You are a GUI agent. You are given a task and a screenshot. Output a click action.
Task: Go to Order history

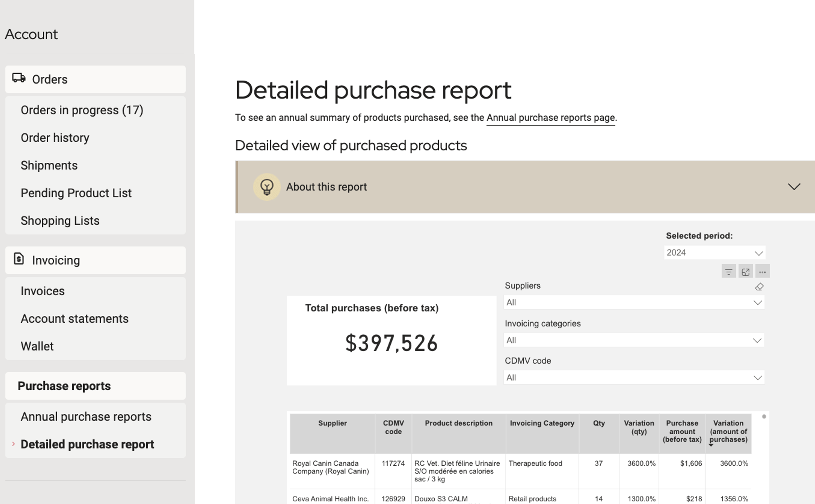[55, 138]
